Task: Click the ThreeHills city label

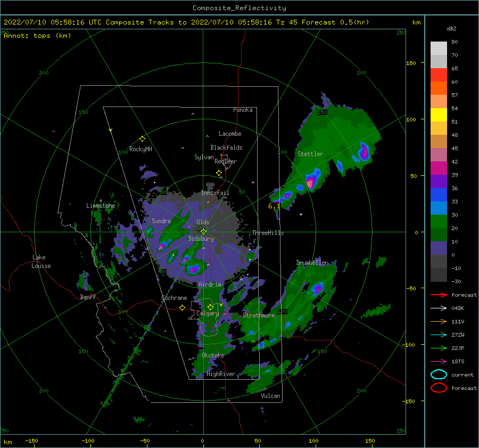Action: tap(268, 233)
